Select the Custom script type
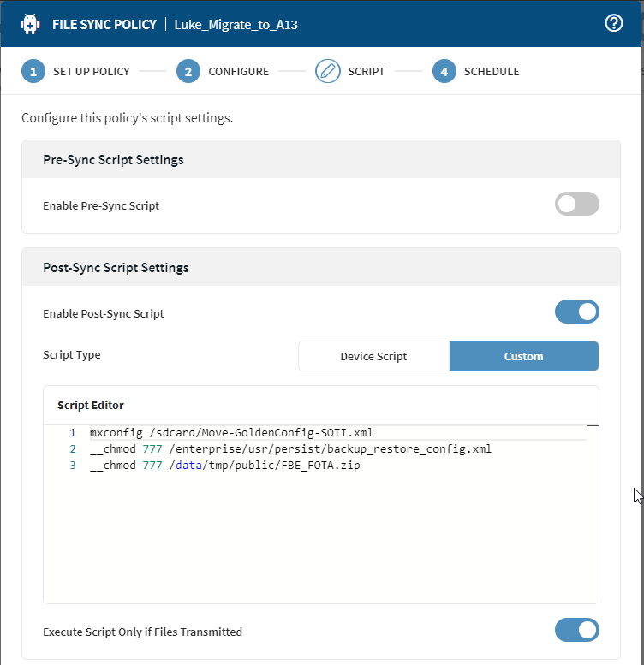644x665 pixels. (523, 356)
